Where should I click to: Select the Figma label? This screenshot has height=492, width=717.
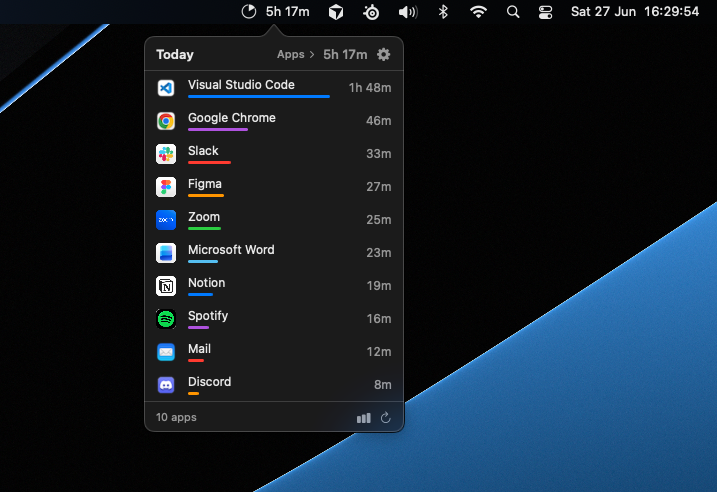click(x=205, y=184)
